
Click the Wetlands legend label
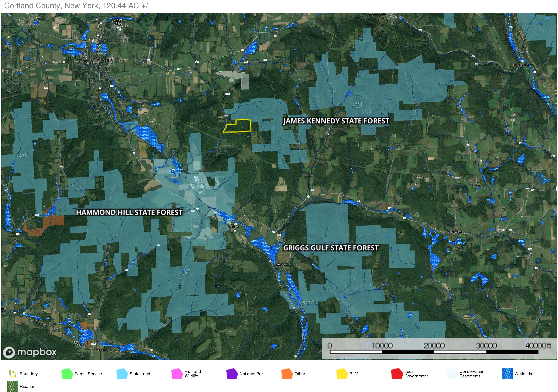tap(523, 374)
